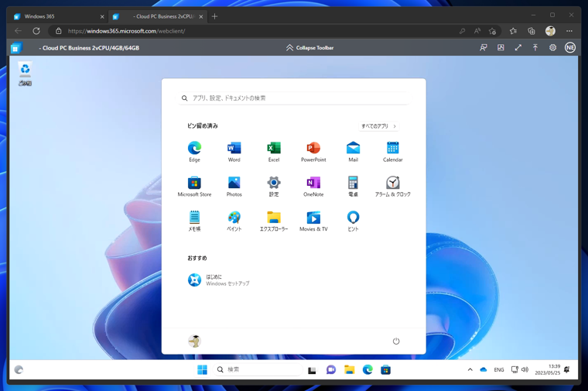Switch to the Windows 365 browser tab
This screenshot has width=588, height=391.
[x=59, y=16]
